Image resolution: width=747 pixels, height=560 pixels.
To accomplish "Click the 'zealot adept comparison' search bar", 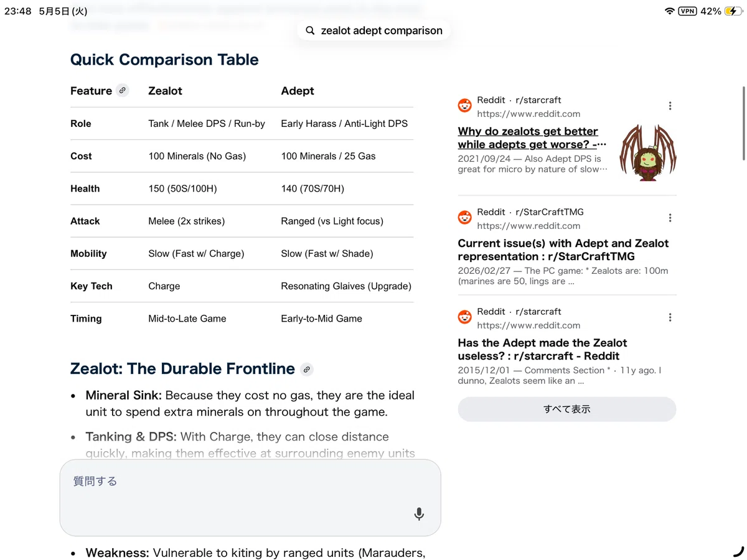I will [374, 30].
